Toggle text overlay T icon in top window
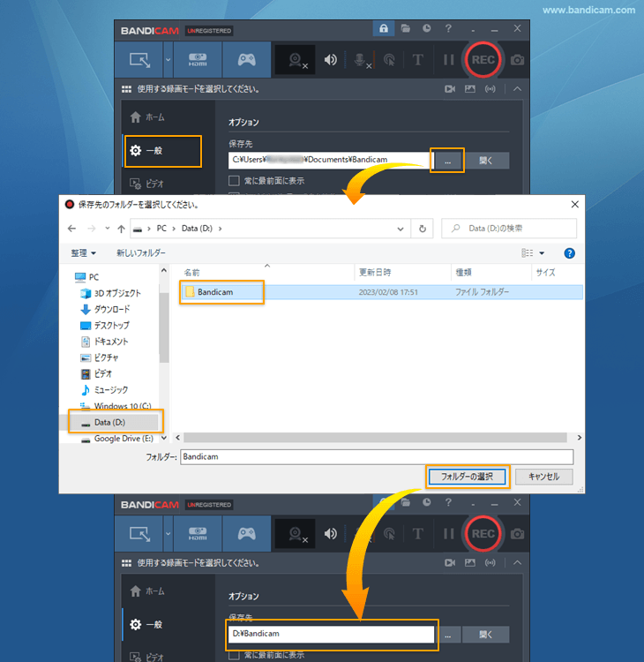 click(417, 60)
